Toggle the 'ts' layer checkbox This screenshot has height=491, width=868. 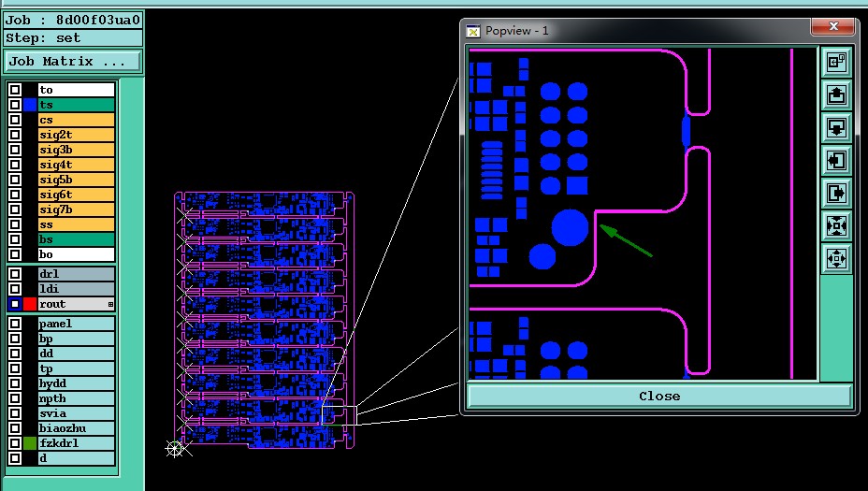point(15,105)
